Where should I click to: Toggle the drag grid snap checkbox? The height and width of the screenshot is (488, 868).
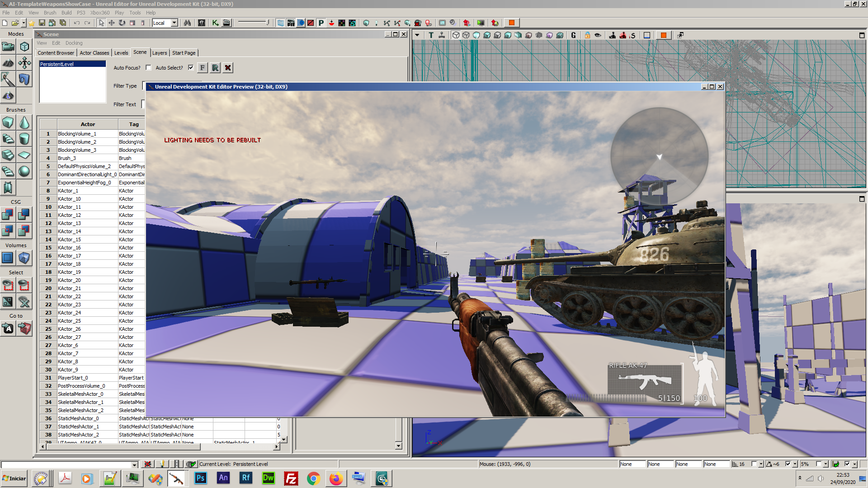pyautogui.click(x=754, y=464)
